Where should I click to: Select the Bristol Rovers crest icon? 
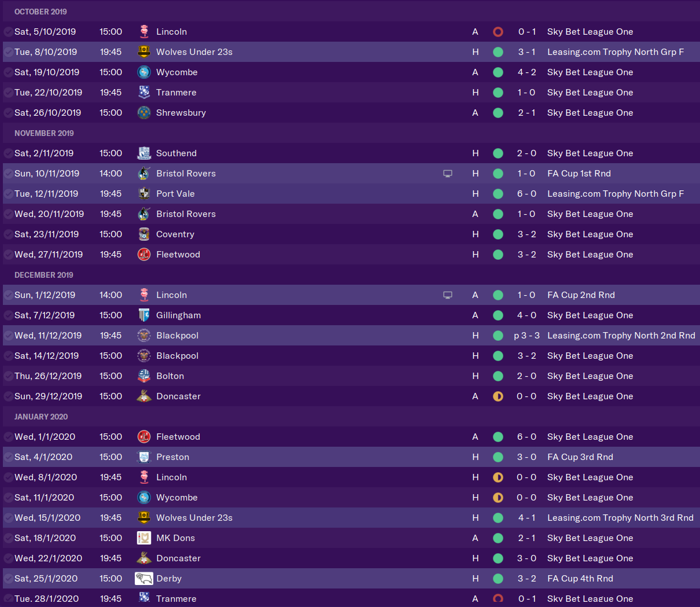coord(143,173)
